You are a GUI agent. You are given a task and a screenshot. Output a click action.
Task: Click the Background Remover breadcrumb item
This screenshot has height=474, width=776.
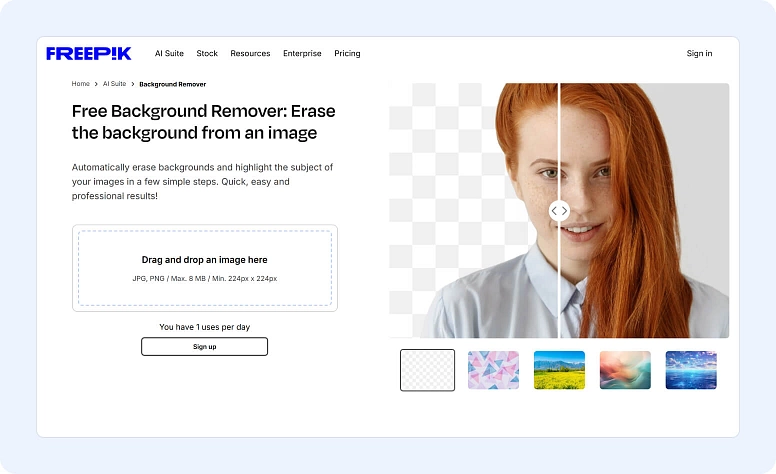click(x=172, y=84)
